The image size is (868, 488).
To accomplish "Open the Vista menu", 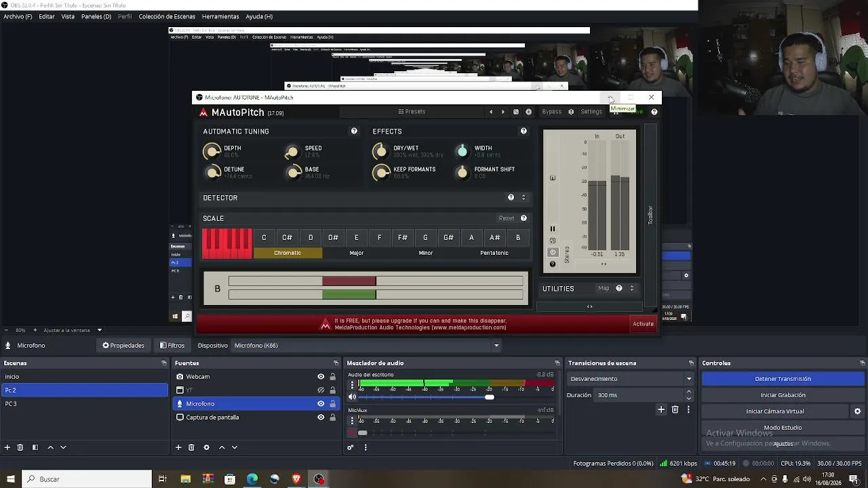I will click(x=68, y=16).
